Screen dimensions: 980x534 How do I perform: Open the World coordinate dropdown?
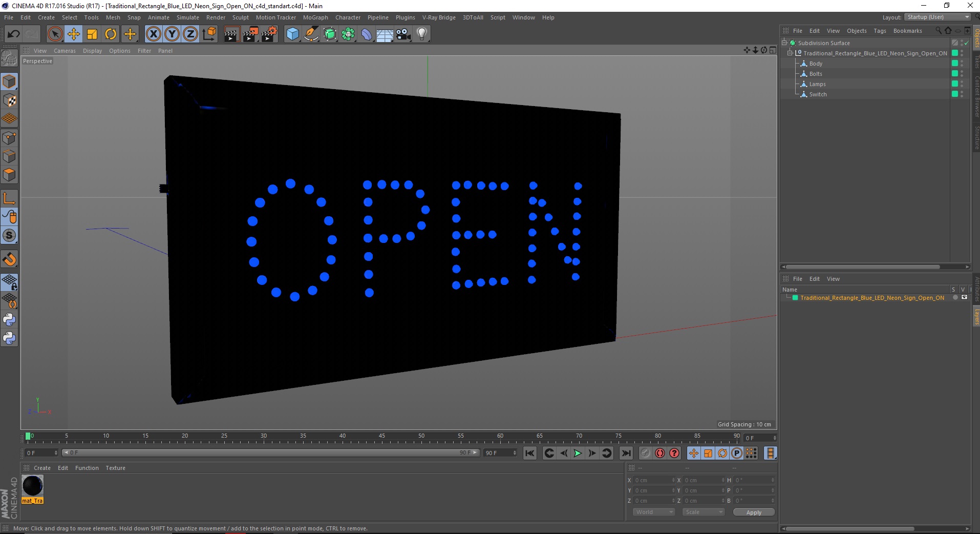(x=654, y=512)
